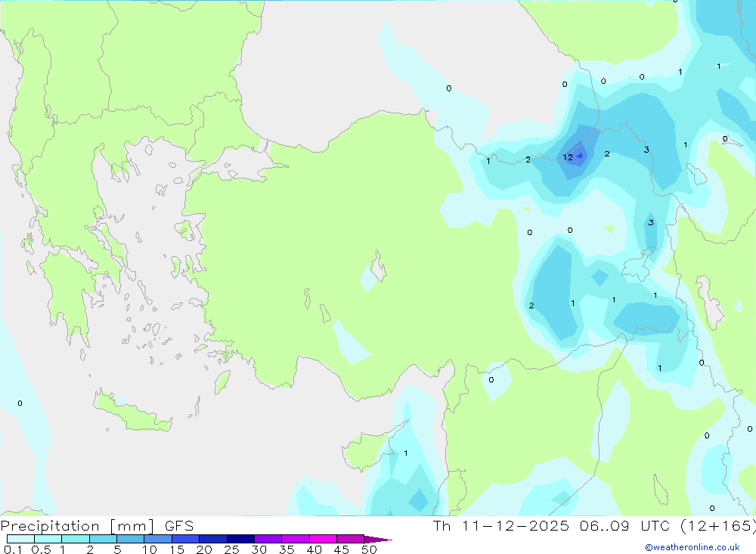This screenshot has width=756, height=554.
Task: Click legend label "25"
Action: click(x=231, y=549)
